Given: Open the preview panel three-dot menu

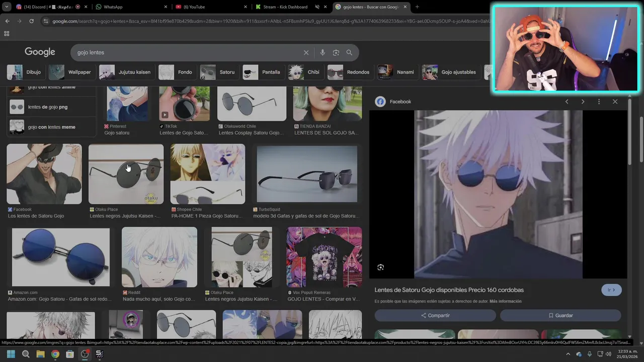Looking at the screenshot, I should click(x=599, y=102).
